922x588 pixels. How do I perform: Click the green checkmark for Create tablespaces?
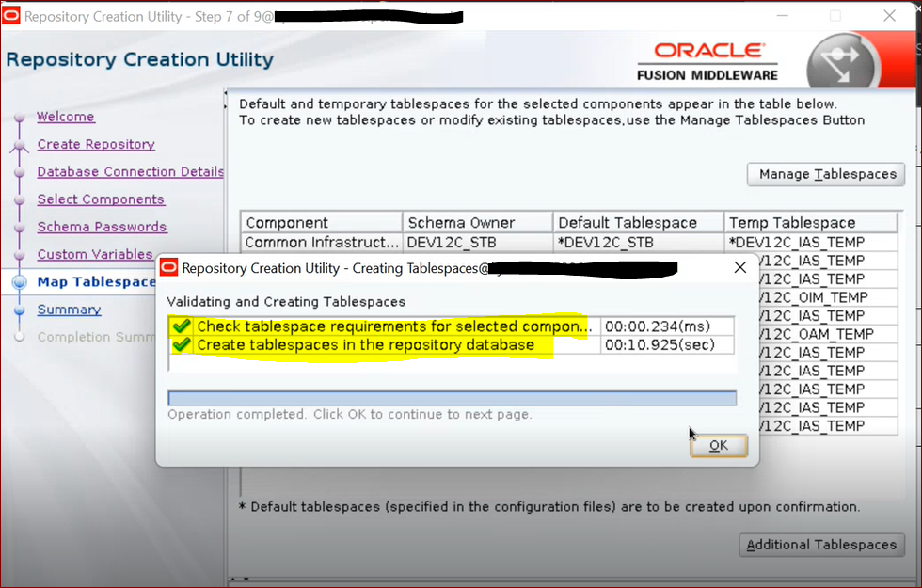tap(182, 344)
